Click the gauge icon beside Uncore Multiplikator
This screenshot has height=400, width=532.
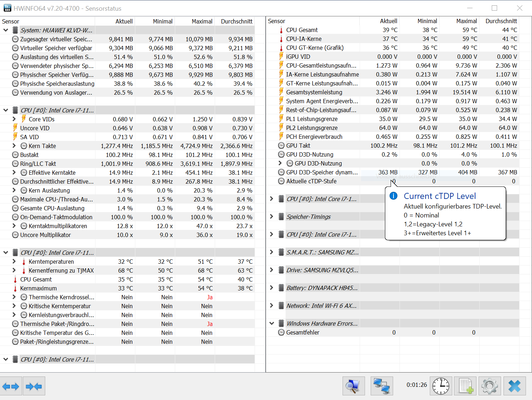(15, 235)
